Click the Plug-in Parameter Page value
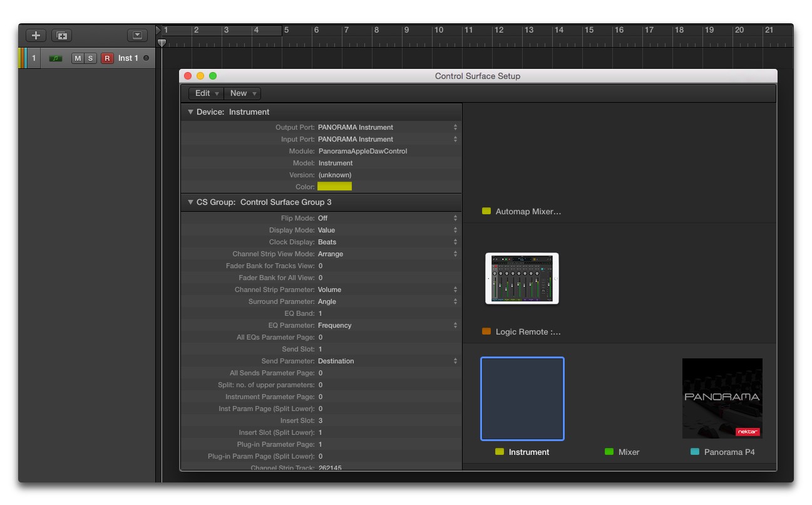The height and width of the screenshot is (505, 812). (321, 444)
